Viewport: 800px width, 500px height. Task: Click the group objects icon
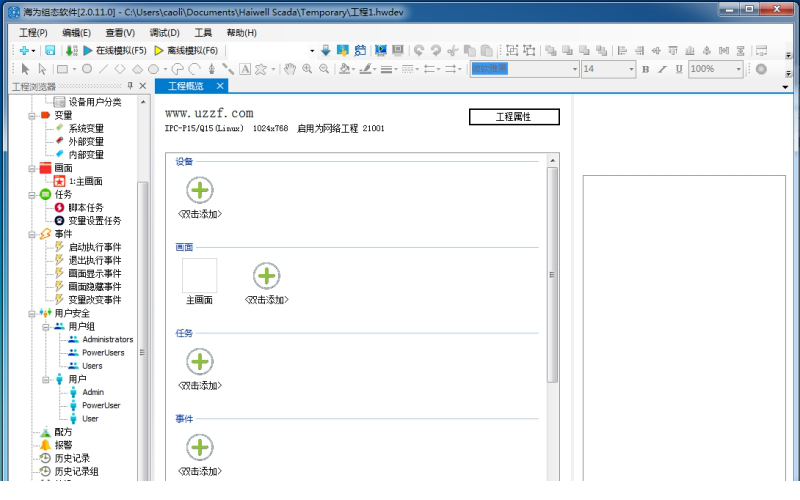tap(512, 50)
